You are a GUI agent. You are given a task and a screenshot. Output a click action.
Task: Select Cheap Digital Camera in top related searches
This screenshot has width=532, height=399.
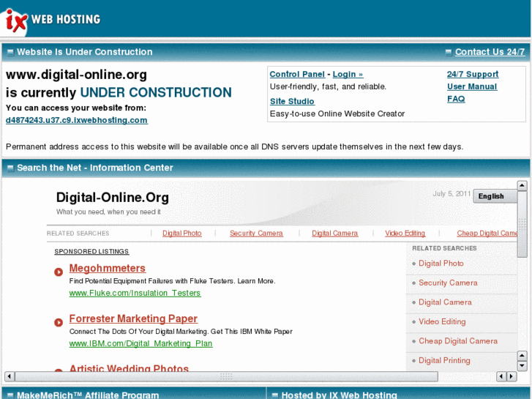(x=487, y=234)
